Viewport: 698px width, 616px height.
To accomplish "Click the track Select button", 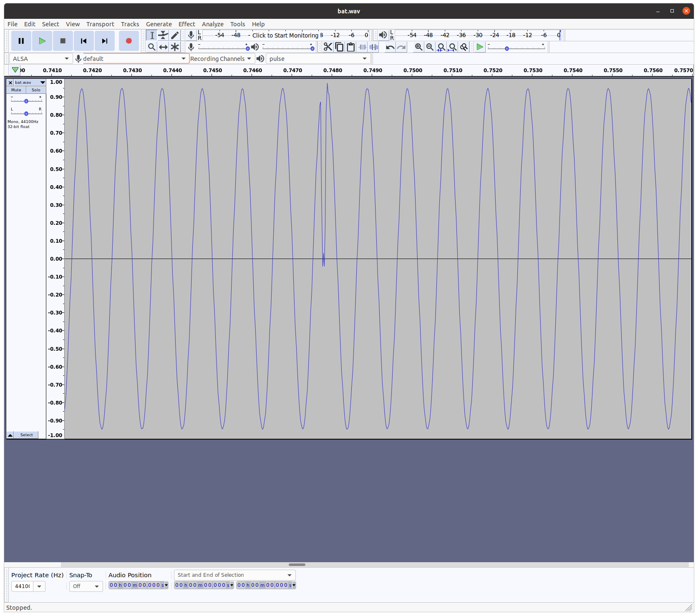I will pos(26,435).
